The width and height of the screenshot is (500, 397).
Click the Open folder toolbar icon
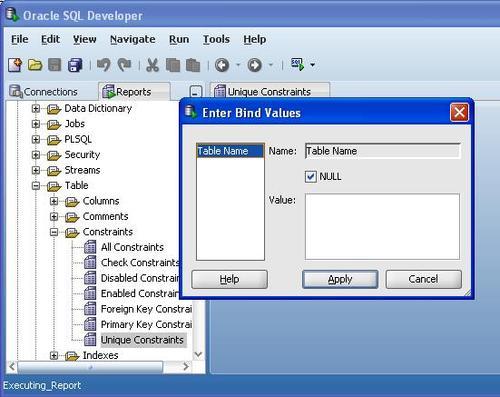(x=35, y=65)
